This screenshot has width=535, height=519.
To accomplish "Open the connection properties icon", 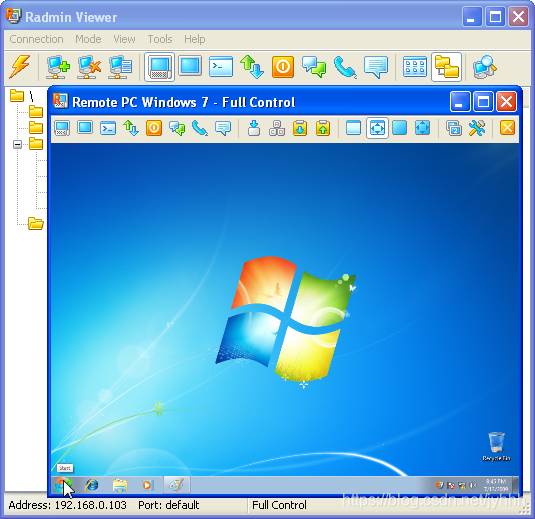I will [120, 67].
